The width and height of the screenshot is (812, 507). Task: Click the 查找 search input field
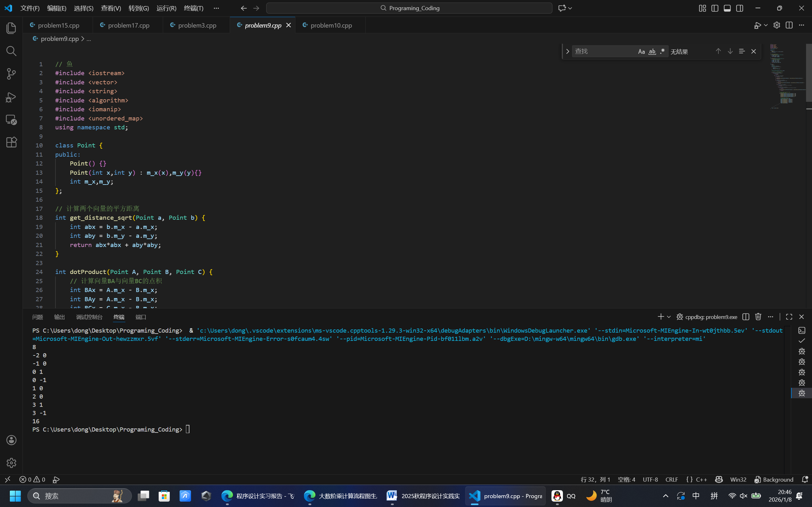tap(603, 51)
